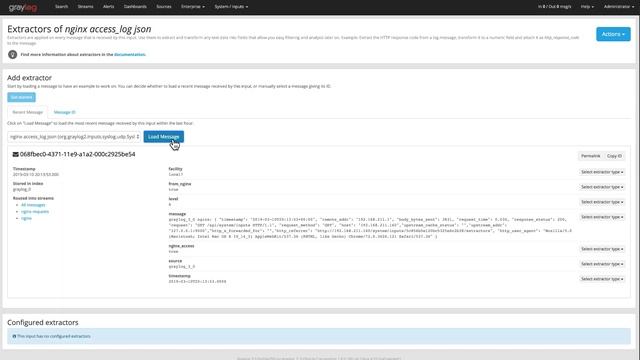The width and height of the screenshot is (640, 360).
Task: Select the Recent Message tab
Action: coord(27,112)
